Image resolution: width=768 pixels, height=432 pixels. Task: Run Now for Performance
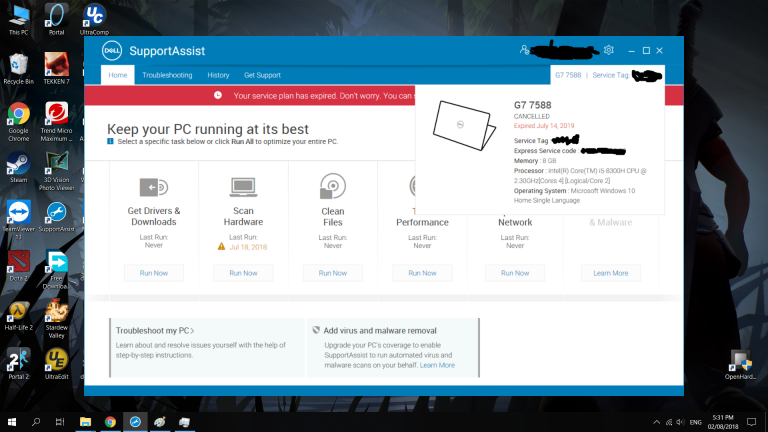tap(422, 273)
